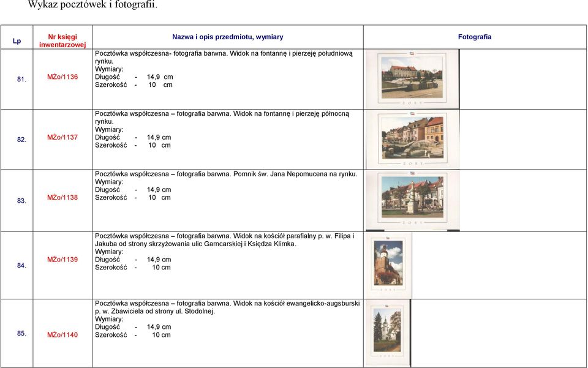
Task: Click 'Garncarskiej i Księdza Klimka' text line
Action: coord(195,244)
